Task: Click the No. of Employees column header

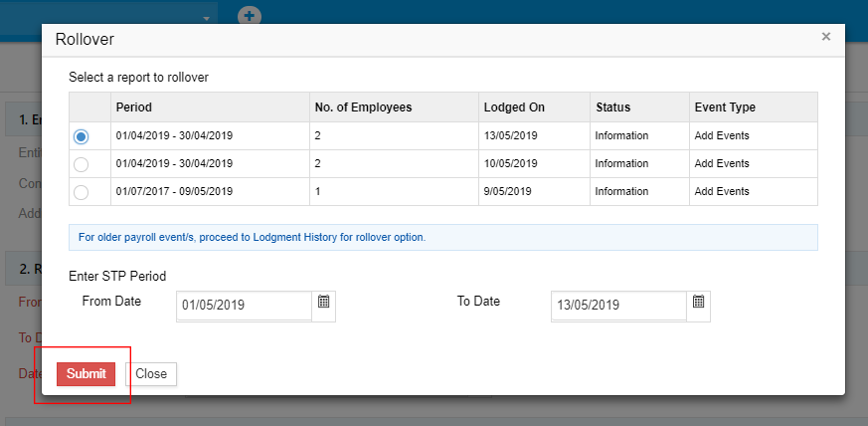Action: click(x=362, y=107)
